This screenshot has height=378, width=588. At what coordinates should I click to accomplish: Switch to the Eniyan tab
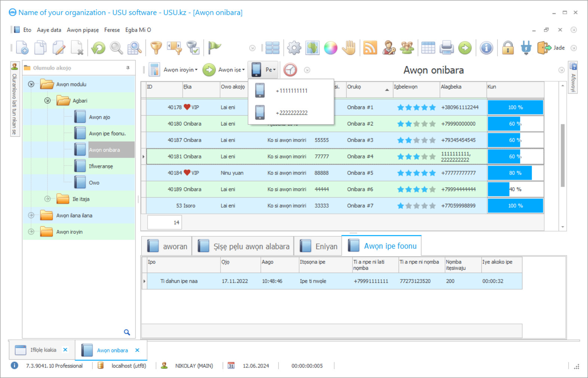[318, 246]
